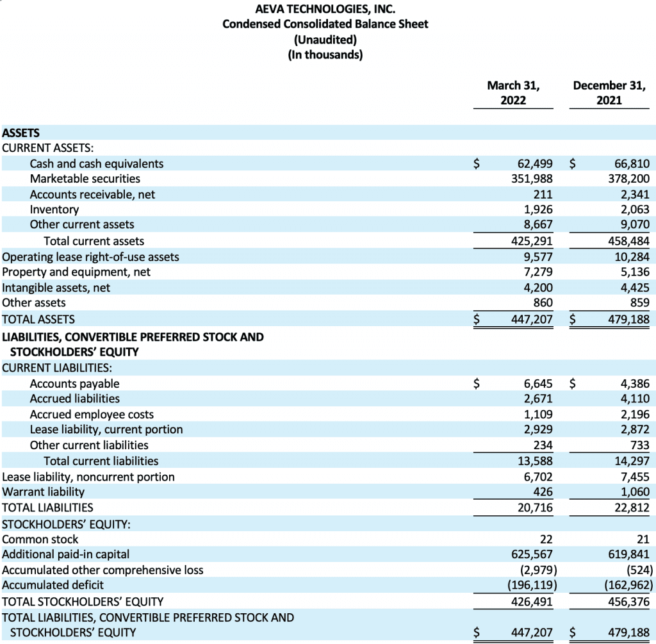The width and height of the screenshot is (656, 644).
Task: Click cash value 62,499
Action: point(535,163)
